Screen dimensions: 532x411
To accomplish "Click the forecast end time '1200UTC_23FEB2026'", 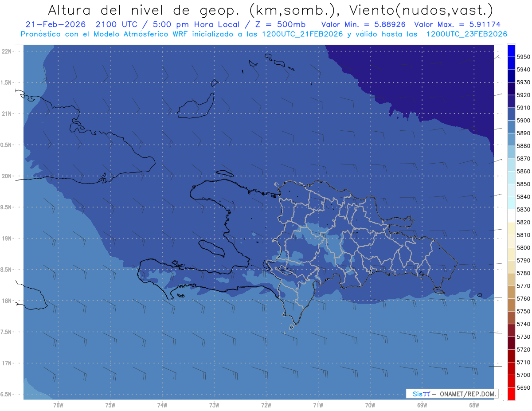I will click(466, 34).
